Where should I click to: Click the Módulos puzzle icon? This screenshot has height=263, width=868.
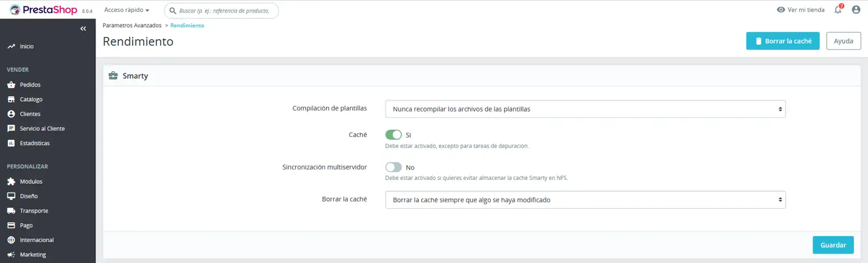pyautogui.click(x=11, y=181)
